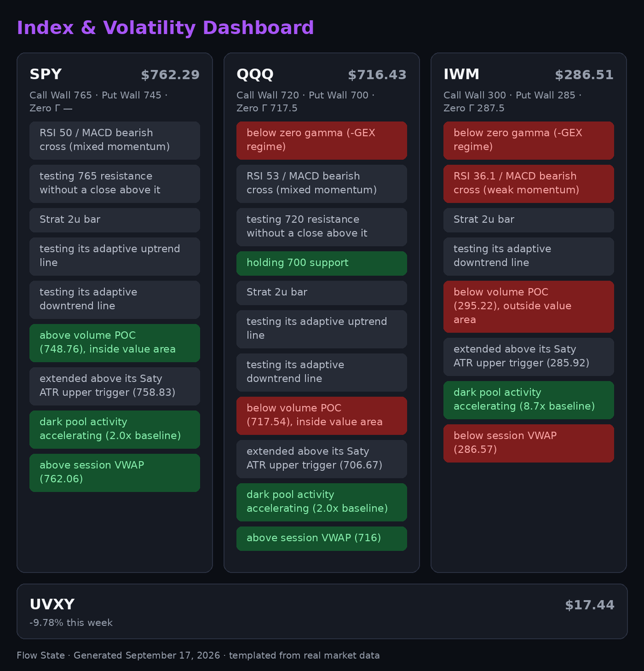Image resolution: width=644 pixels, height=671 pixels.
Task: Select SPY RSI 50 / MACD bearish signal
Action: click(x=115, y=140)
